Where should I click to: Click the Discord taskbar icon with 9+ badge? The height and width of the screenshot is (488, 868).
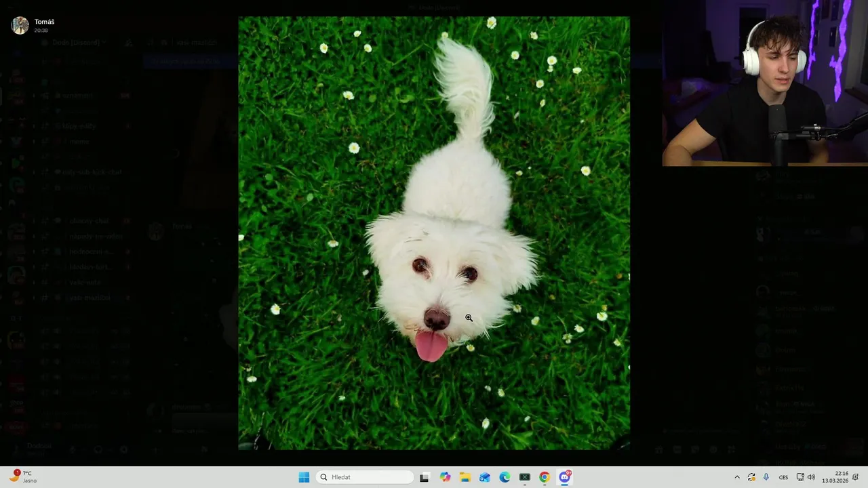pyautogui.click(x=565, y=477)
